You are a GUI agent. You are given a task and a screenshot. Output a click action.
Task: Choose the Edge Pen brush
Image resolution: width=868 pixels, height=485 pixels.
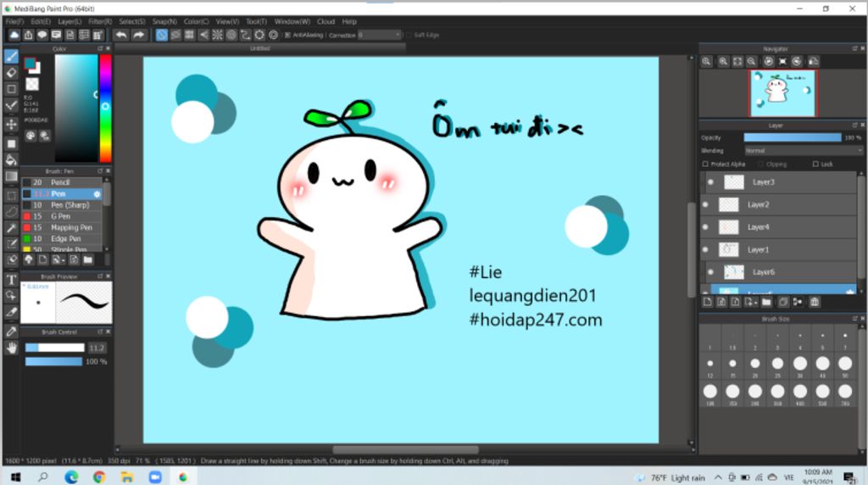point(62,238)
